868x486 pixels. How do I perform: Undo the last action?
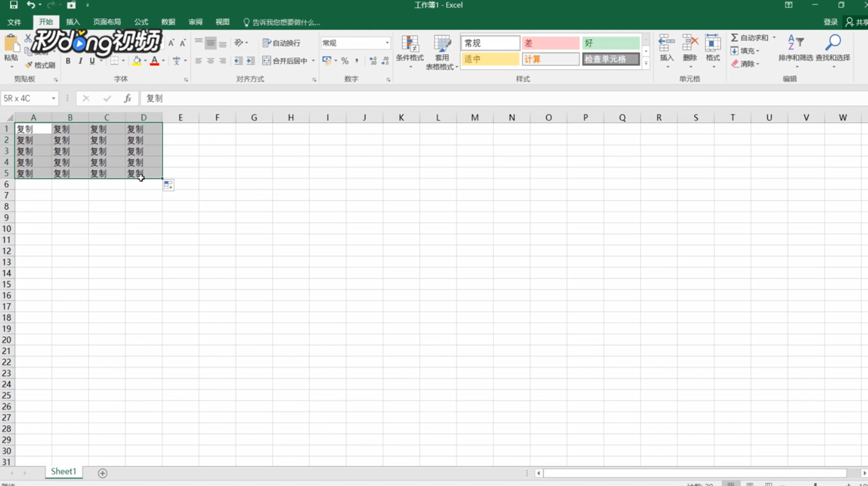(x=30, y=5)
